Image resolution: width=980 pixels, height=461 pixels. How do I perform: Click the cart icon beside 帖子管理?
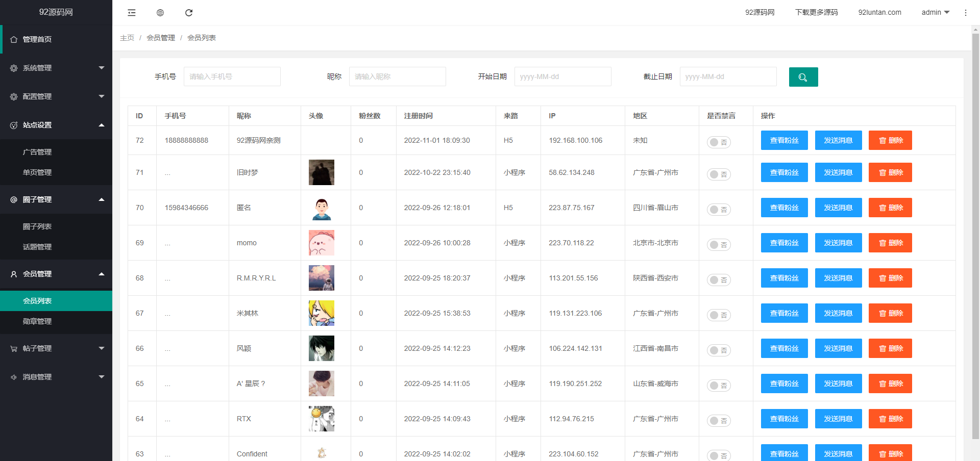[14, 348]
